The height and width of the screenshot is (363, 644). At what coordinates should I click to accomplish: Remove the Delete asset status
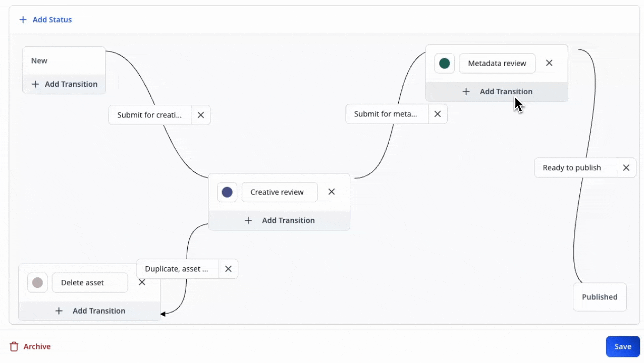(142, 282)
